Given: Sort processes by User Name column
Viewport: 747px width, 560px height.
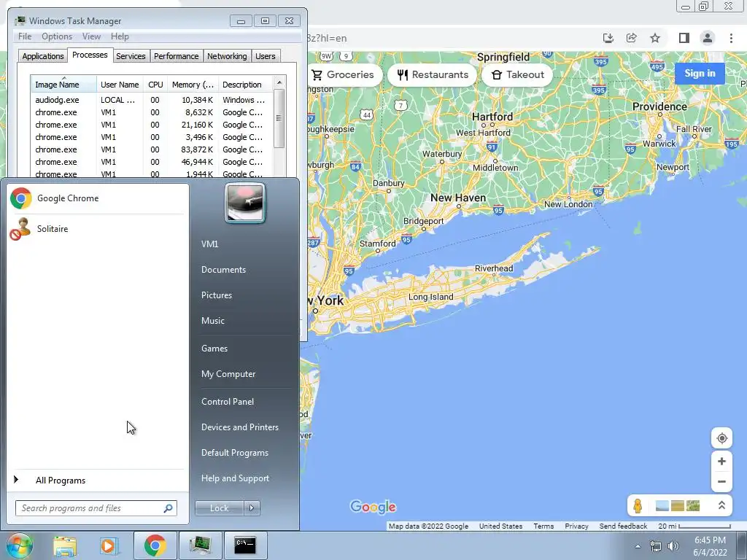Looking at the screenshot, I should click(120, 85).
